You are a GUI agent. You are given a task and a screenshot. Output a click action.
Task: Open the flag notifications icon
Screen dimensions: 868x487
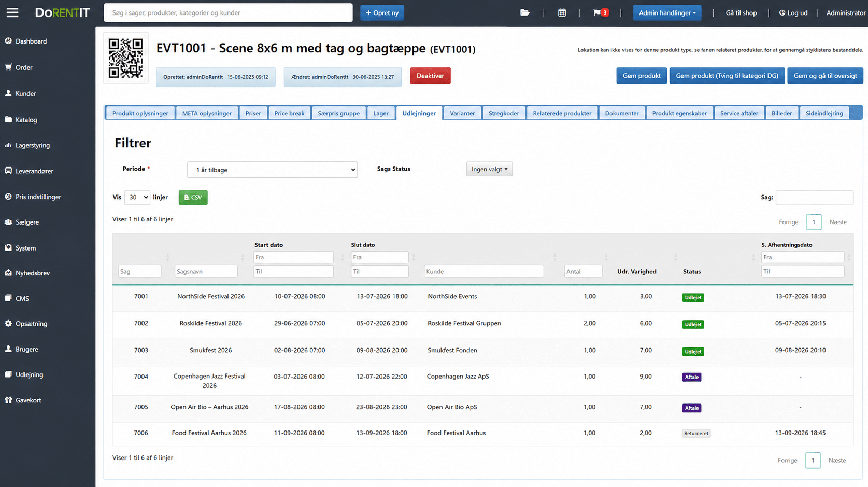click(601, 12)
